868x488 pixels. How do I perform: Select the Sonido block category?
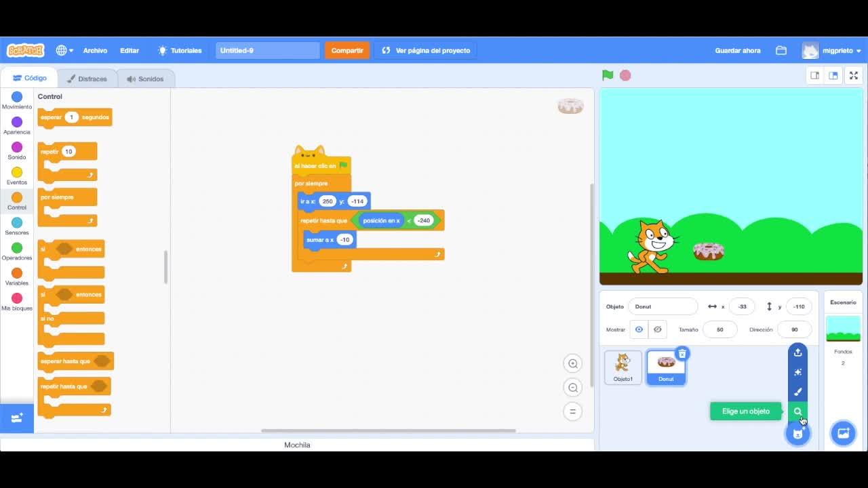[17, 151]
